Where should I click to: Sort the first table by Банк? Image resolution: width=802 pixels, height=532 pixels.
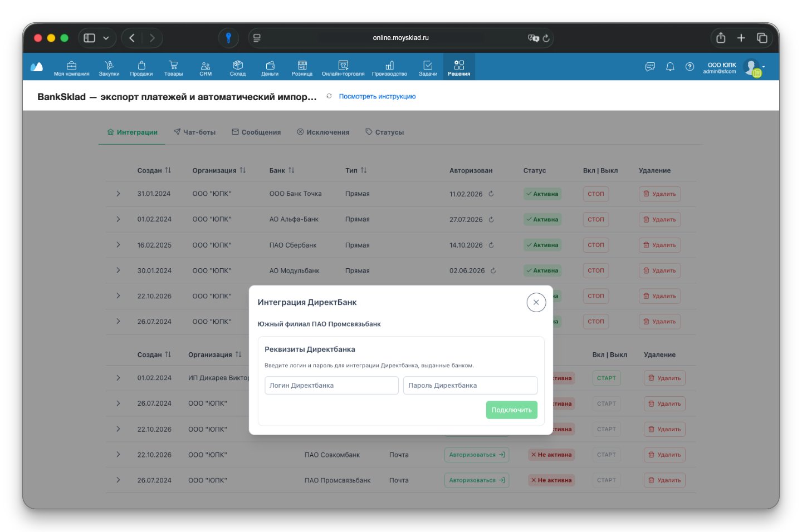pos(282,170)
